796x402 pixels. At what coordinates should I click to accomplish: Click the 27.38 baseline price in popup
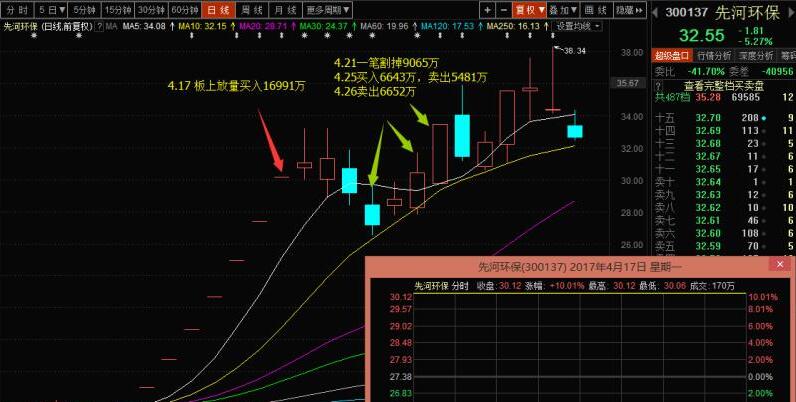401,377
